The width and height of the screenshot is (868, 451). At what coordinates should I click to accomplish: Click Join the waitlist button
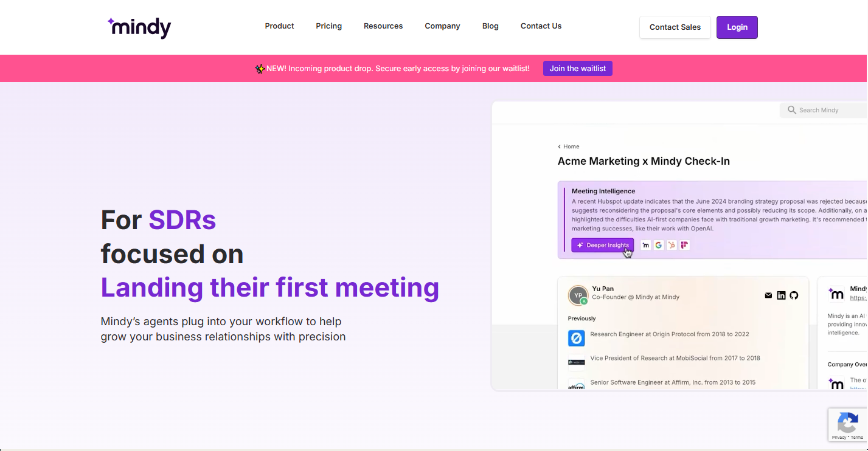click(578, 69)
